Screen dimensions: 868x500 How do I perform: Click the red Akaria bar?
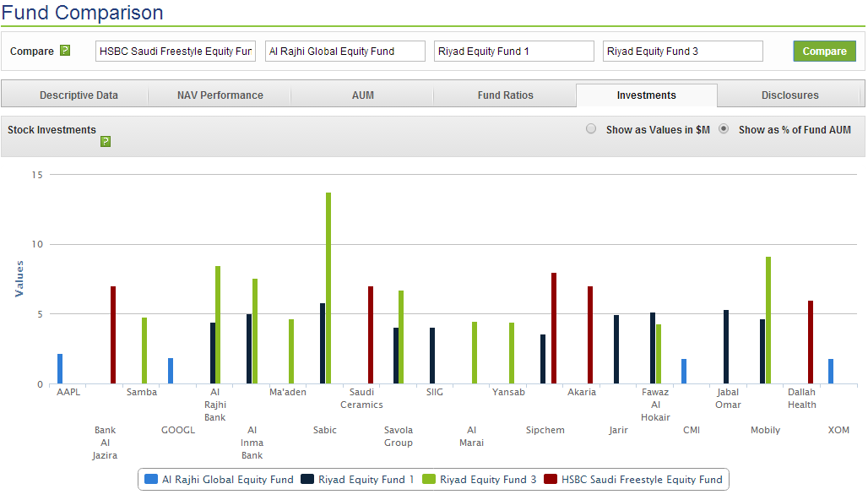(x=590, y=335)
